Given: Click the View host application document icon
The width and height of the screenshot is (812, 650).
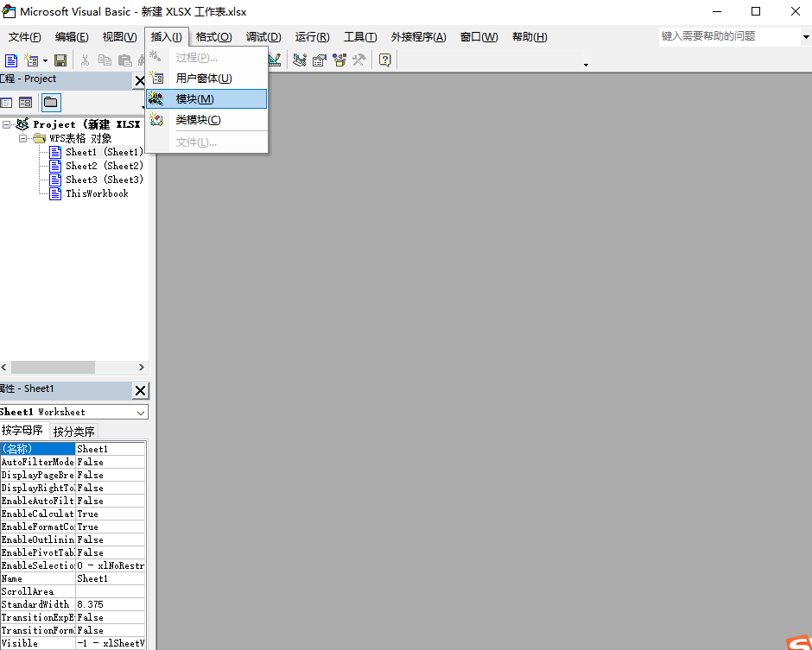Looking at the screenshot, I should [11, 60].
